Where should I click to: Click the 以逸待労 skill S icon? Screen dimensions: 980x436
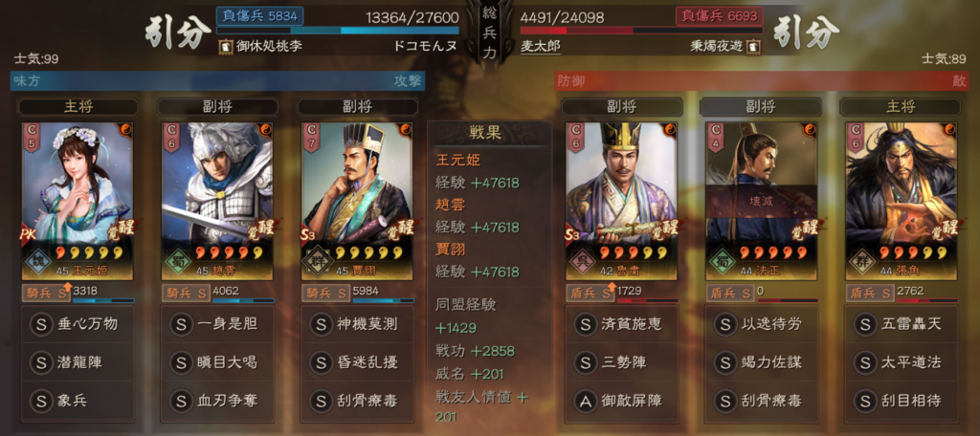click(725, 324)
